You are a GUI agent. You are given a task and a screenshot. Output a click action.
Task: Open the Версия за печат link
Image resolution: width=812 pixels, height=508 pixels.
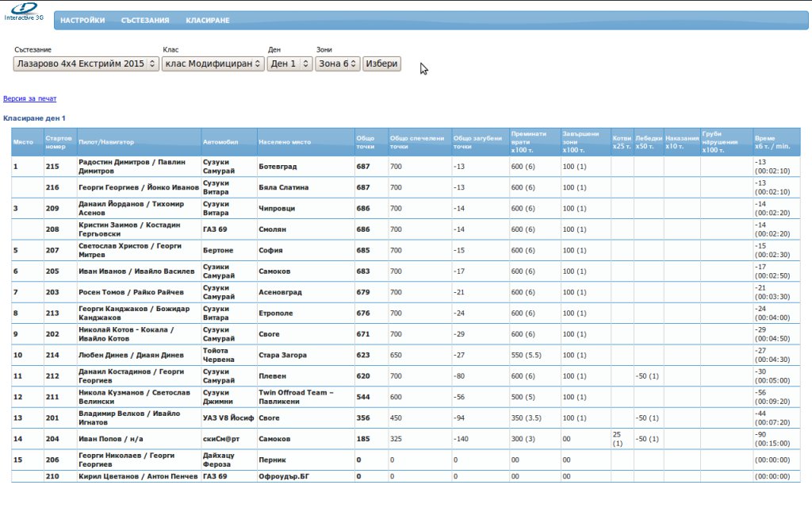pos(30,98)
